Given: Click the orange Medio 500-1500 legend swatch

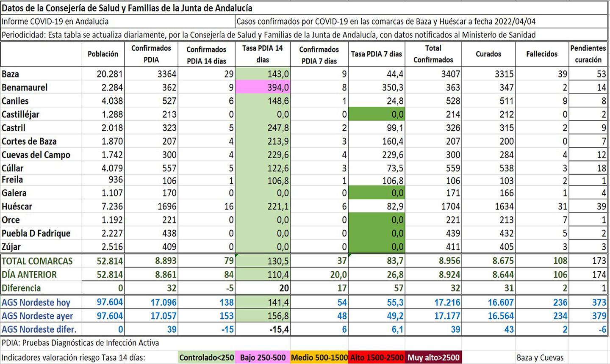Looking at the screenshot, I should [x=319, y=358].
